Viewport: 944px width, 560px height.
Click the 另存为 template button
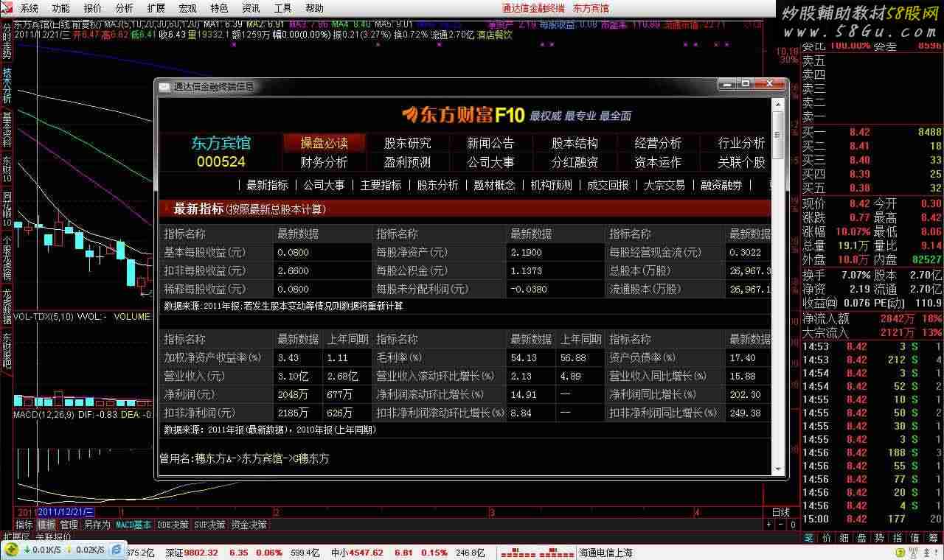point(97,525)
